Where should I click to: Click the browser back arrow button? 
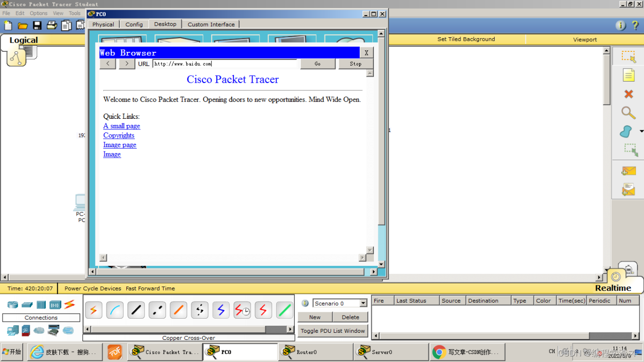coord(108,64)
